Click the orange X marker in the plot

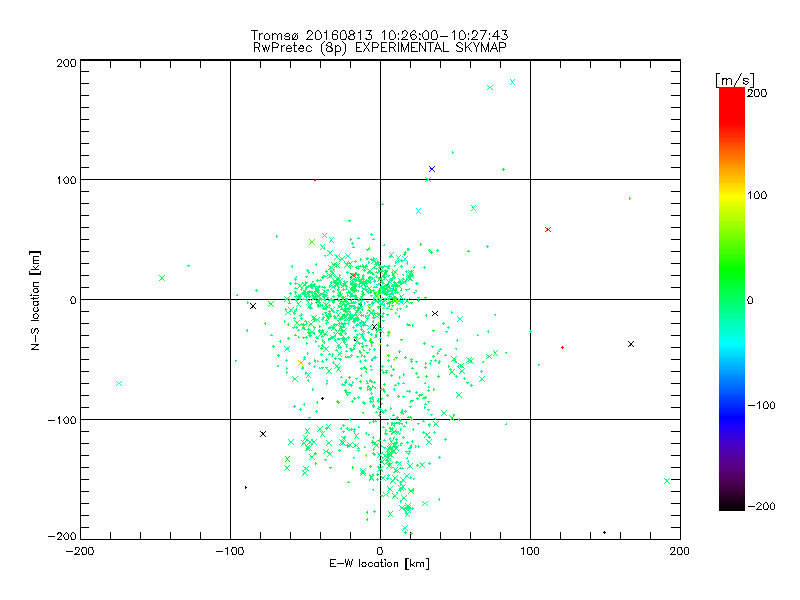[301, 363]
